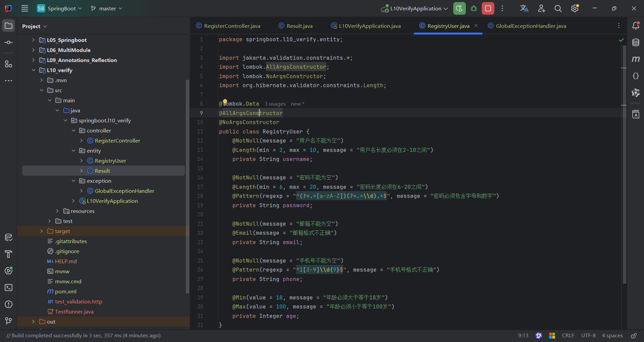644x342 pixels.
Task: Switch to the RegisterController.java tab
Action: coord(232,26)
